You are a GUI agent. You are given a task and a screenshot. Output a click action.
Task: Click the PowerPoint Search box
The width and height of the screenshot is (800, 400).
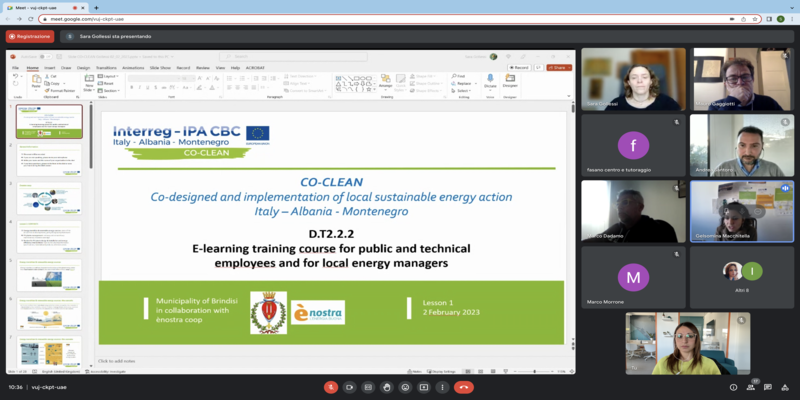293,57
